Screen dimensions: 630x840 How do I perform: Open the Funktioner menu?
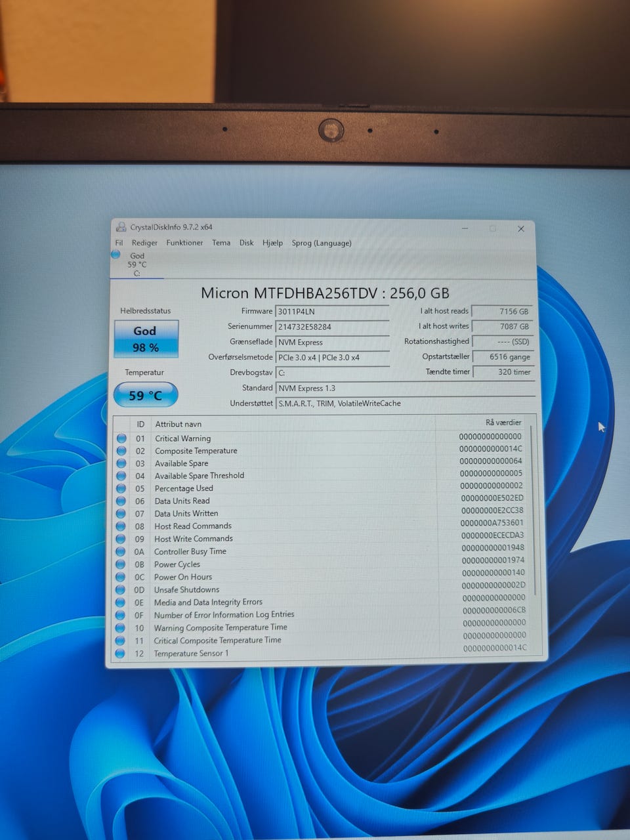184,243
